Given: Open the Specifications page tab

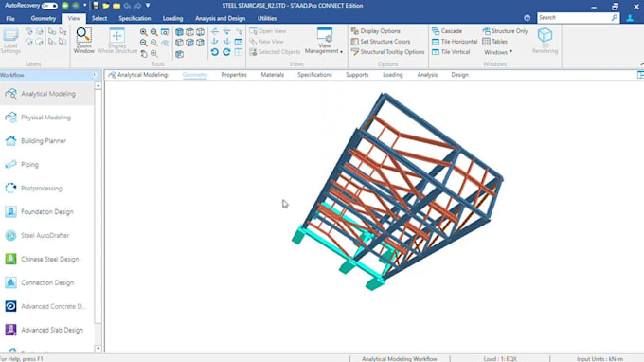Looking at the screenshot, I should click(x=314, y=75).
